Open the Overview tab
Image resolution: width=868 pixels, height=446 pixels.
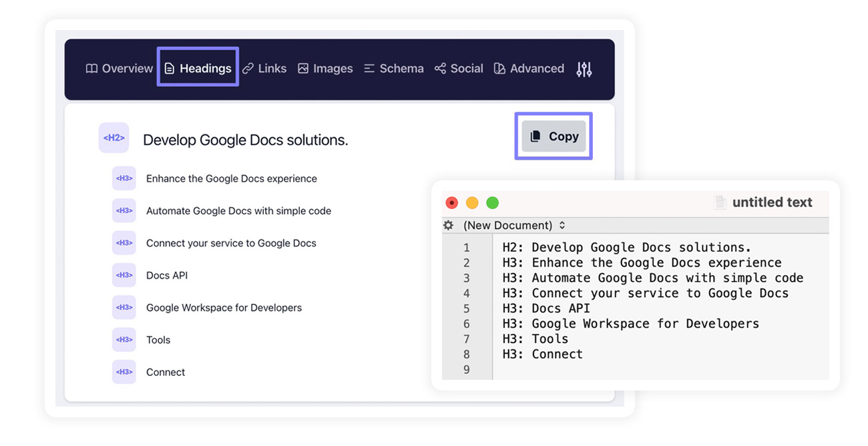tap(120, 68)
